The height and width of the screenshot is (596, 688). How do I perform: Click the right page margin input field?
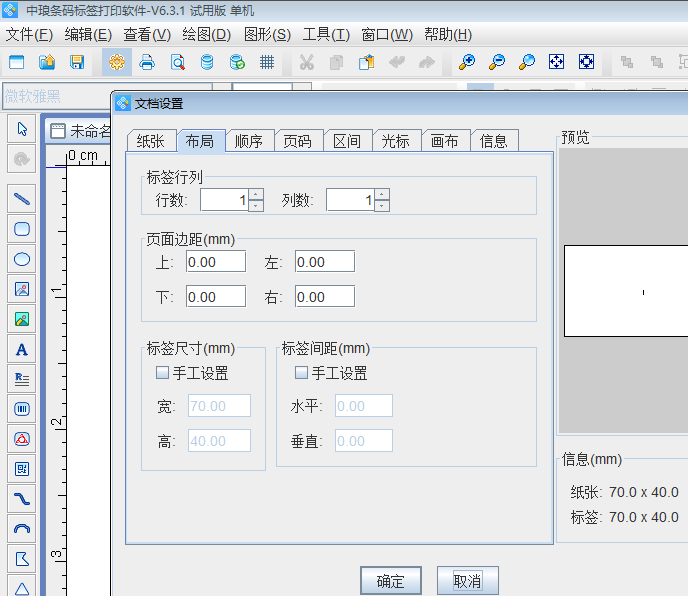pyautogui.click(x=324, y=297)
